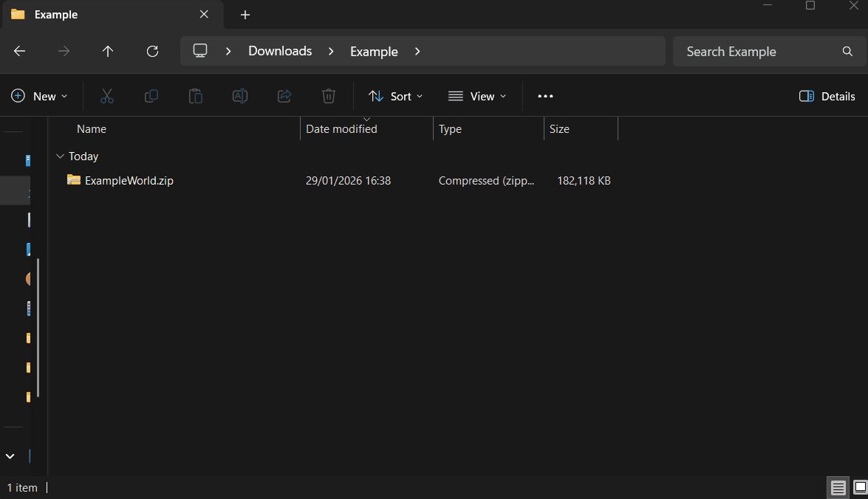The image size is (868, 499).
Task: Toggle the Details pane
Action: [x=827, y=96]
